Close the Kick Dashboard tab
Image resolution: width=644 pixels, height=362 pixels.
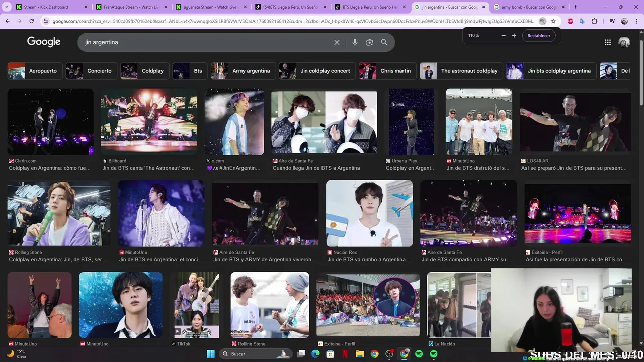86,7
